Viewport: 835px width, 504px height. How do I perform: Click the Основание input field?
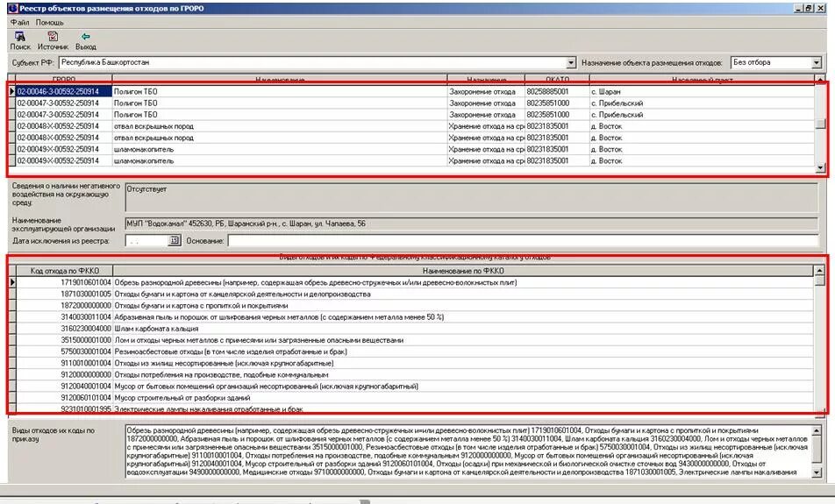523,240
